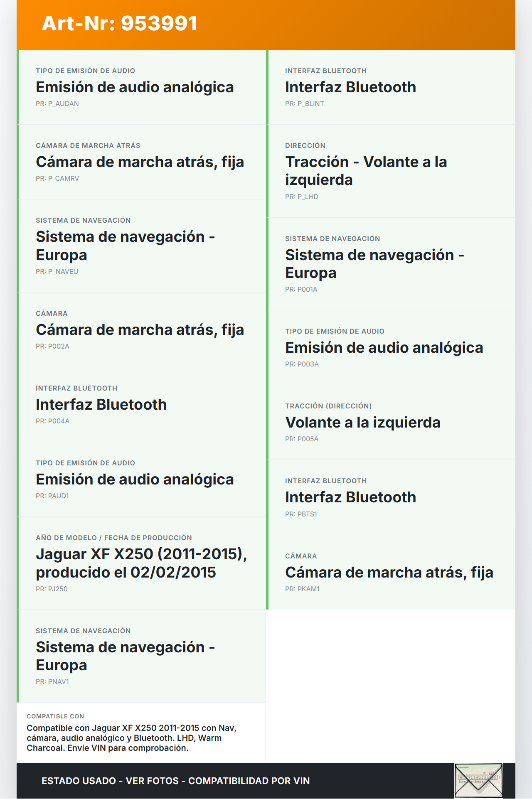Click the PR: PJ250 code label
The width and height of the screenshot is (532, 799).
coord(52,589)
